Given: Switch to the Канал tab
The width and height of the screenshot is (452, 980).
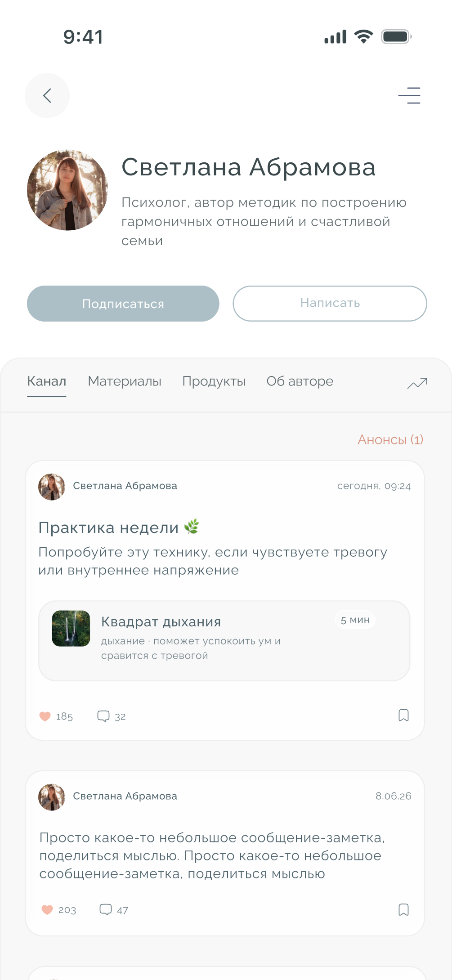Looking at the screenshot, I should point(47,381).
